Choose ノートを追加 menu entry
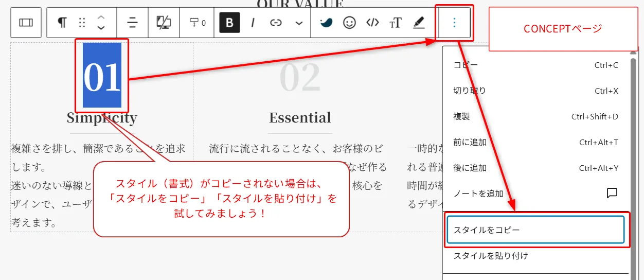Viewport: 644px width, 280px height. 535,193
